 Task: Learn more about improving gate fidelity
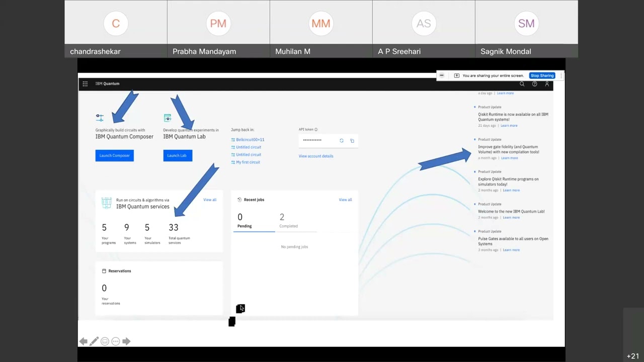[509, 158]
